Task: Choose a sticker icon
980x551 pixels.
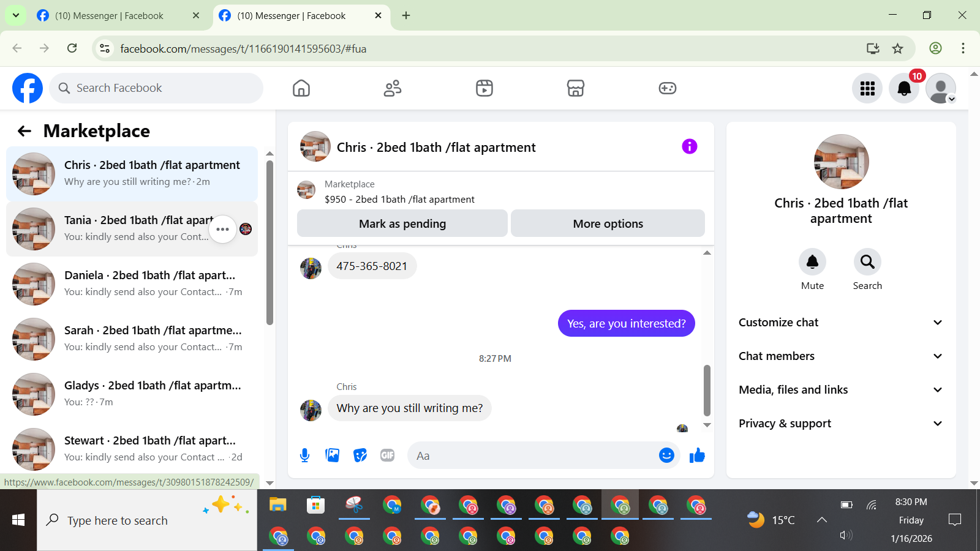Action: pos(360,455)
